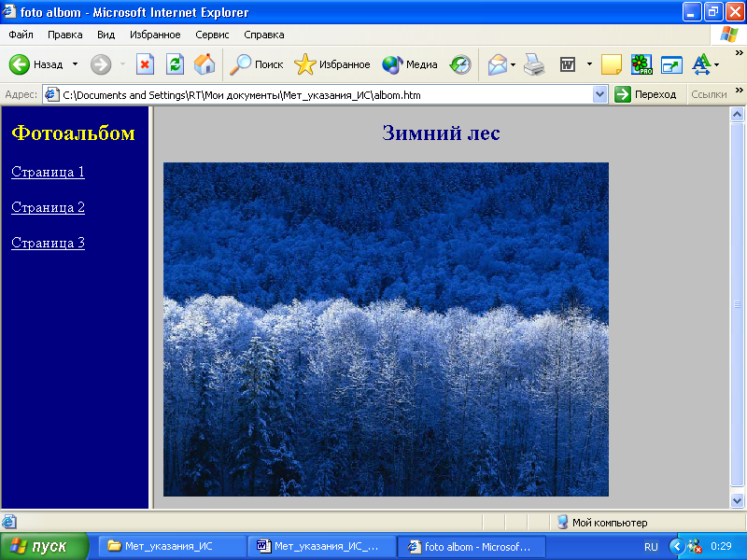Expand the toolbar overflow chevron

[x=739, y=53]
